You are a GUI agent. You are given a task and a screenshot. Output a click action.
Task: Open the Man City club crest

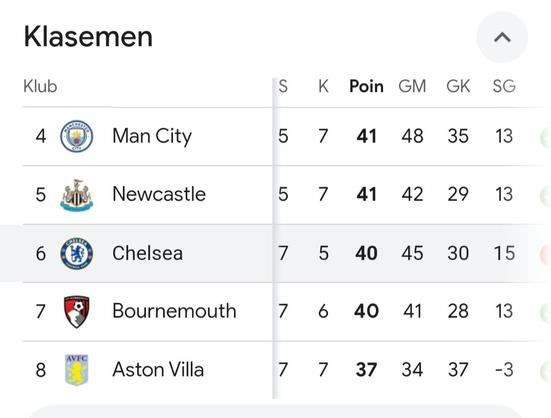(x=77, y=136)
